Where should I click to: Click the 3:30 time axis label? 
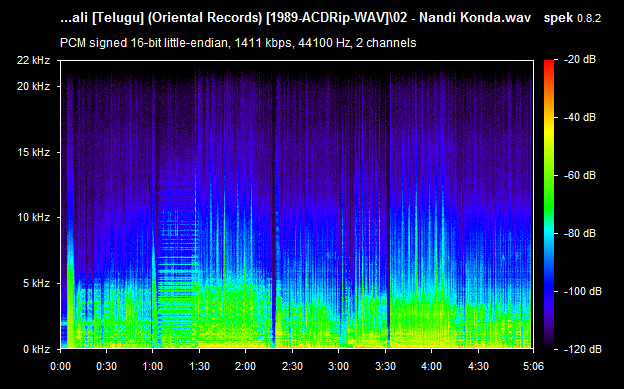click(385, 366)
